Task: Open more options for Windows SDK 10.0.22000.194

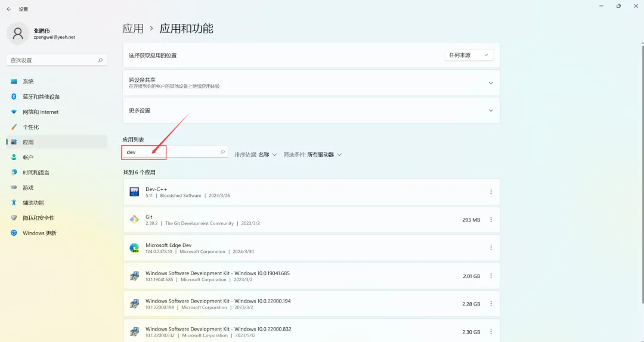Action: (x=491, y=304)
